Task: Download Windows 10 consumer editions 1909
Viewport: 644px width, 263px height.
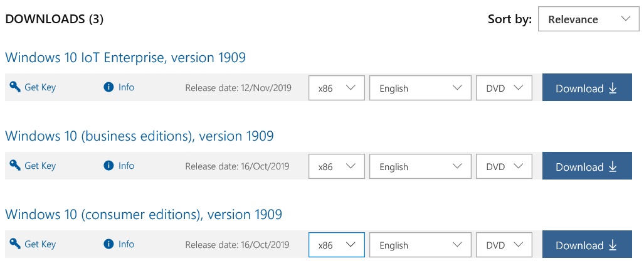Action: [x=587, y=245]
